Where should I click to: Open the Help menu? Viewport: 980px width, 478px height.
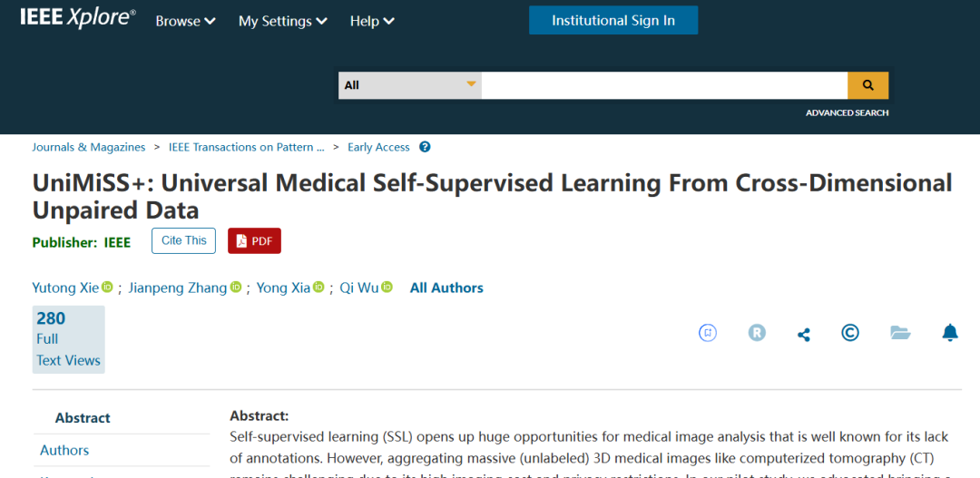coord(372,21)
